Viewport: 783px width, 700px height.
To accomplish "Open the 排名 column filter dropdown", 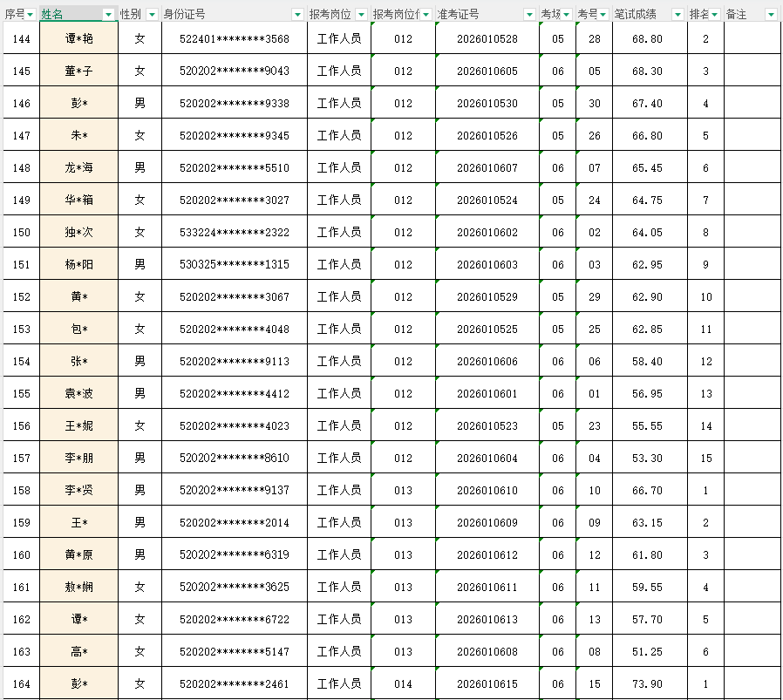I will pos(715,15).
